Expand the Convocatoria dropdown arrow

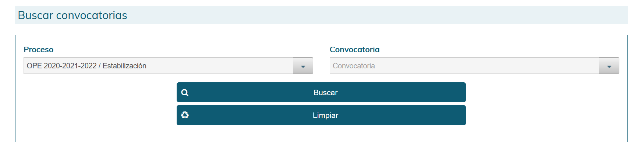(609, 66)
